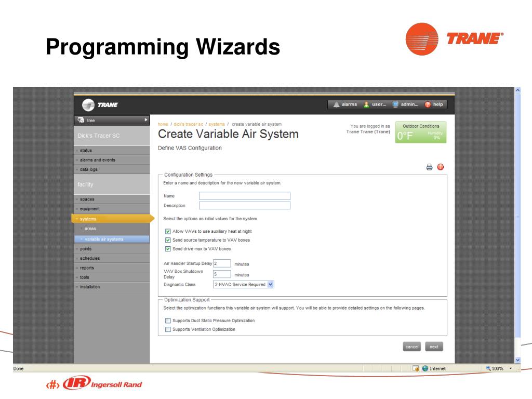532x399 pixels.
Task: Open data logs in sidebar
Action: pos(112,169)
